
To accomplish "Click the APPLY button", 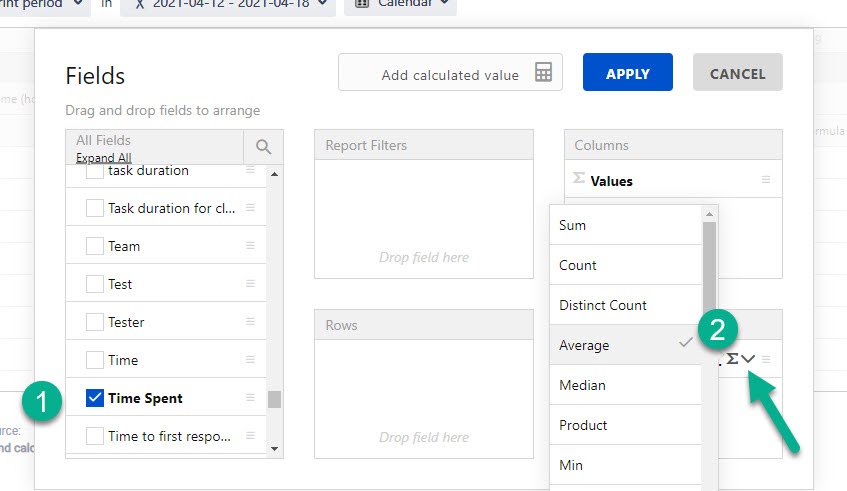I will pos(628,72).
